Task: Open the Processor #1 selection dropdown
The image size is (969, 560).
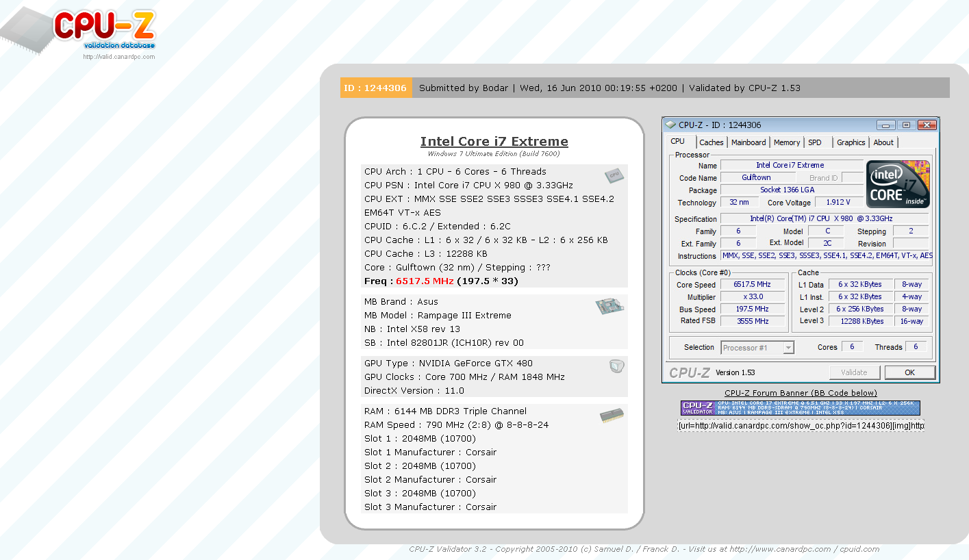Action: (757, 348)
